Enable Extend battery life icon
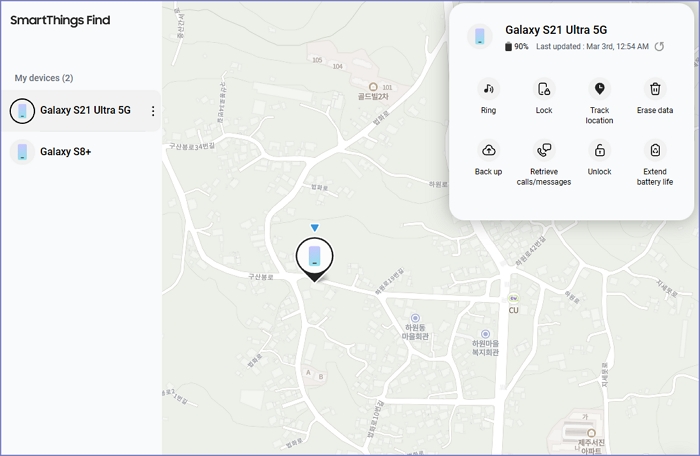The image size is (700, 456). (x=655, y=151)
